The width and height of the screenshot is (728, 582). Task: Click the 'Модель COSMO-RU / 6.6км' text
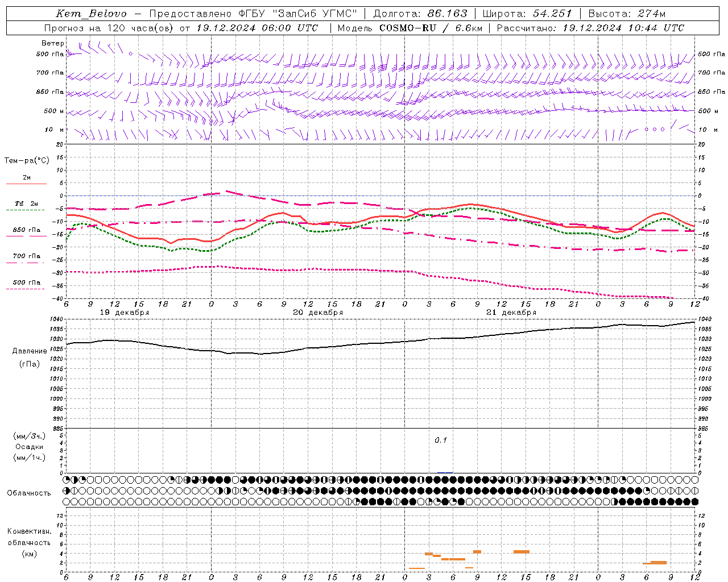coord(410,28)
